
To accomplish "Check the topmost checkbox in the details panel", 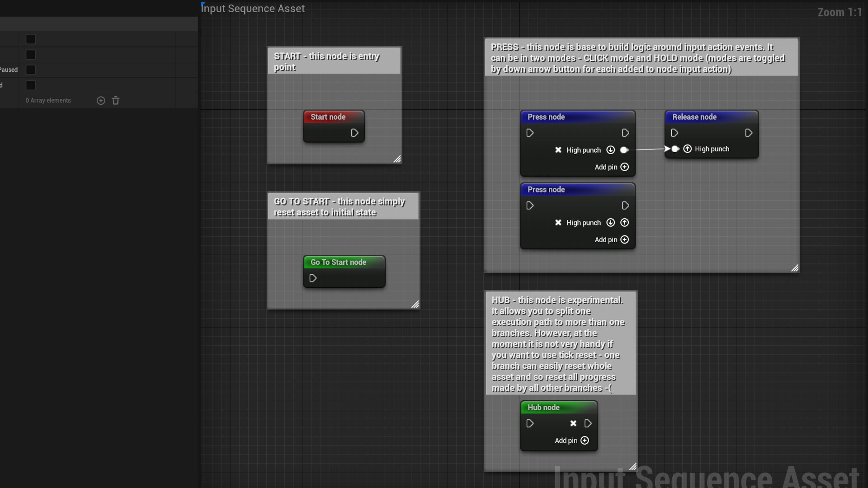I will coord(30,39).
